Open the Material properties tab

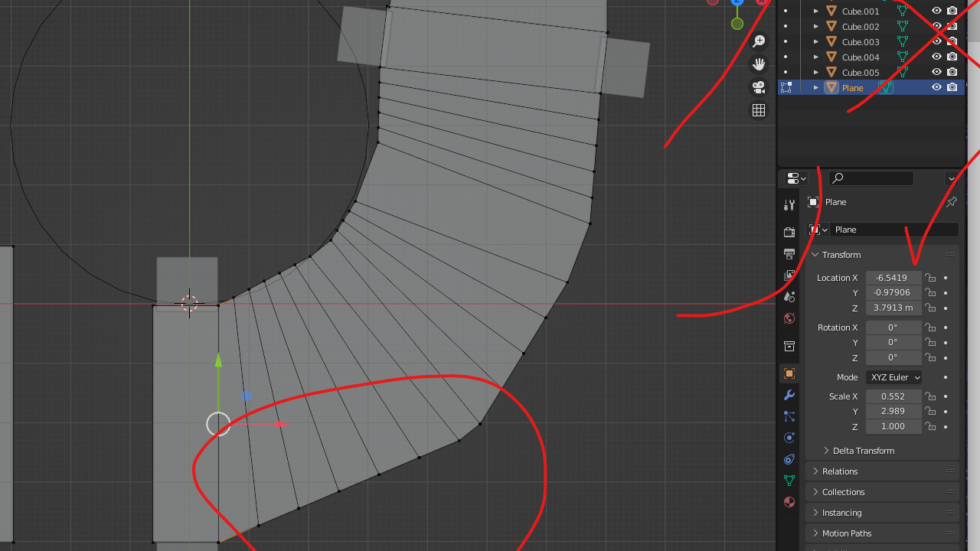[x=789, y=502]
